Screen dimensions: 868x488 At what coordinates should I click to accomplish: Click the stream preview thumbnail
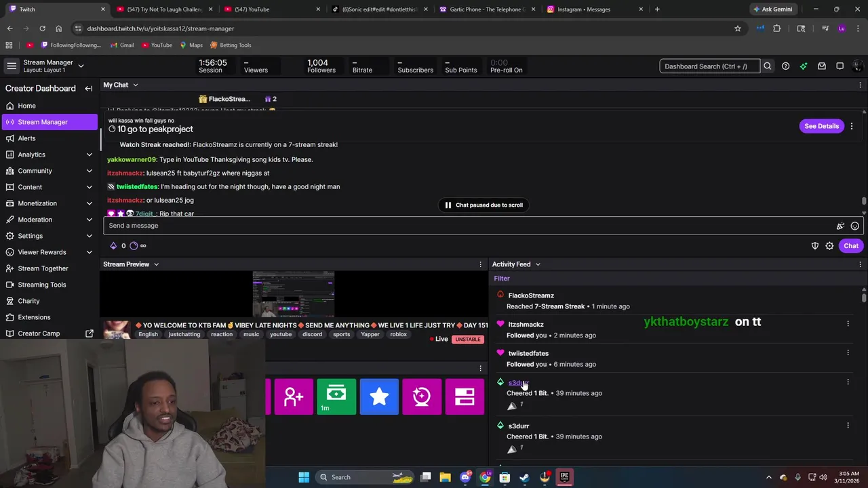point(294,294)
